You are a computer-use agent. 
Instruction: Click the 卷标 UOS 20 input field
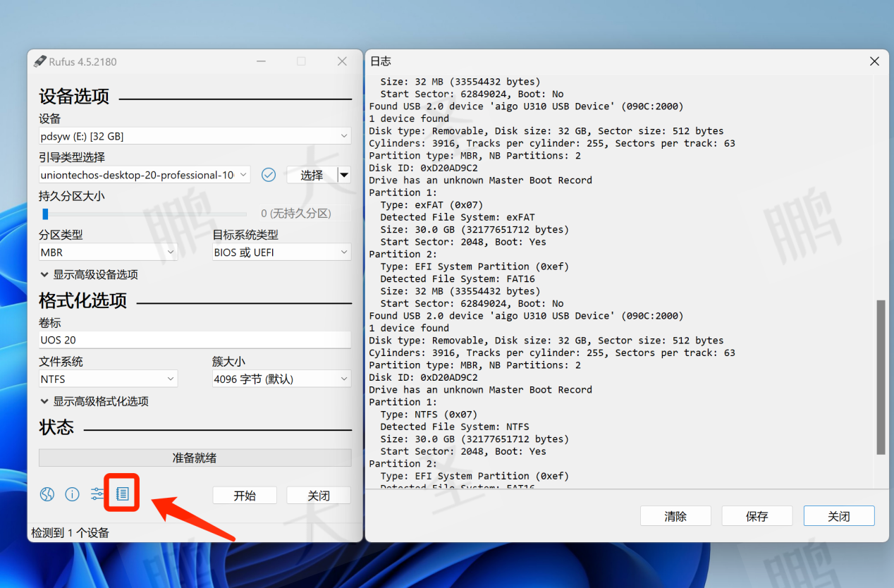tap(195, 340)
